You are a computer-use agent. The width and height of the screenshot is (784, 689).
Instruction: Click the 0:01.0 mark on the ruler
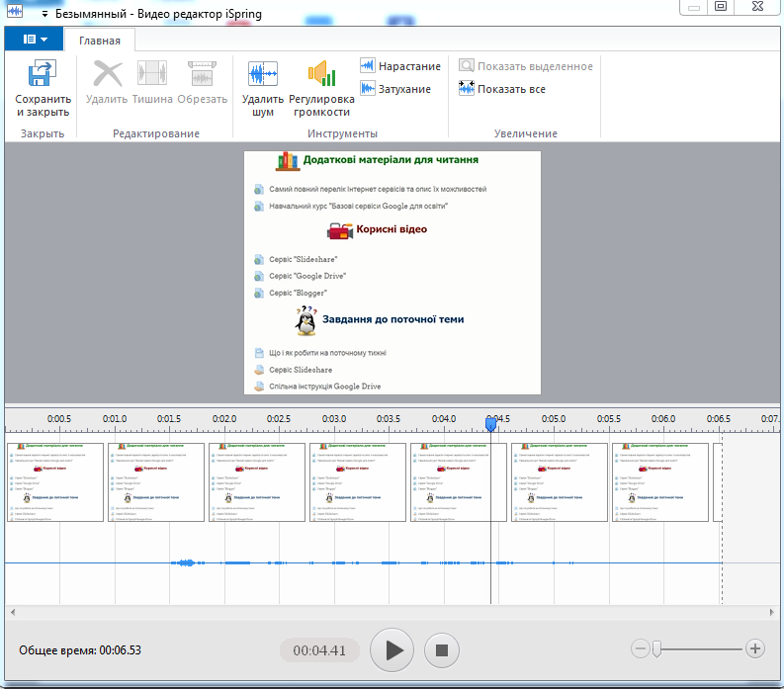pos(115,418)
